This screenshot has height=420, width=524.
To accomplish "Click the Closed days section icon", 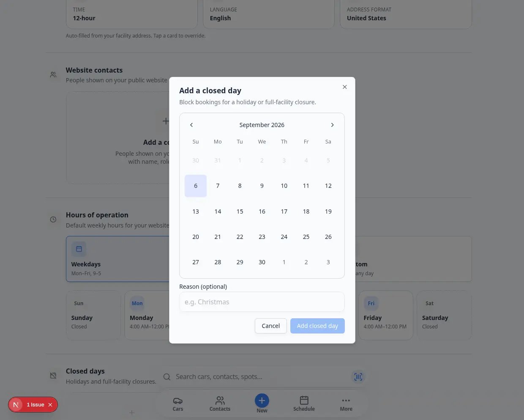I will [x=53, y=376].
